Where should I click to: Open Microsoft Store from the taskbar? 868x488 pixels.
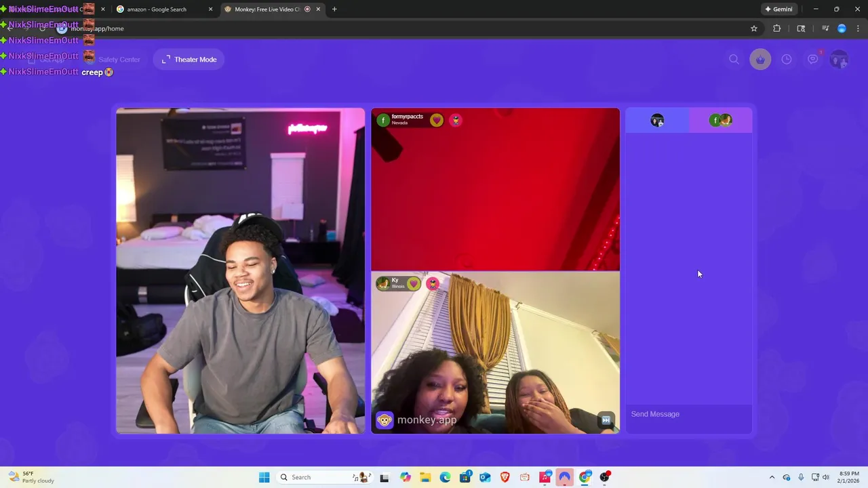click(465, 477)
